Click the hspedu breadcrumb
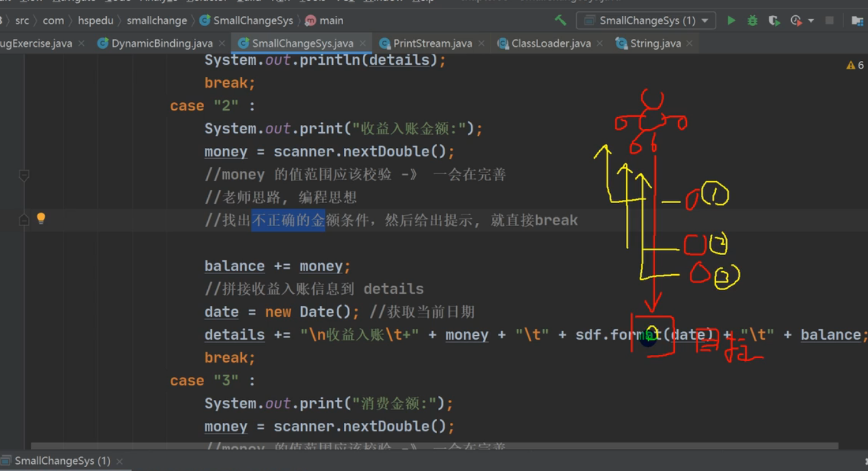The width and height of the screenshot is (868, 471). tap(96, 20)
